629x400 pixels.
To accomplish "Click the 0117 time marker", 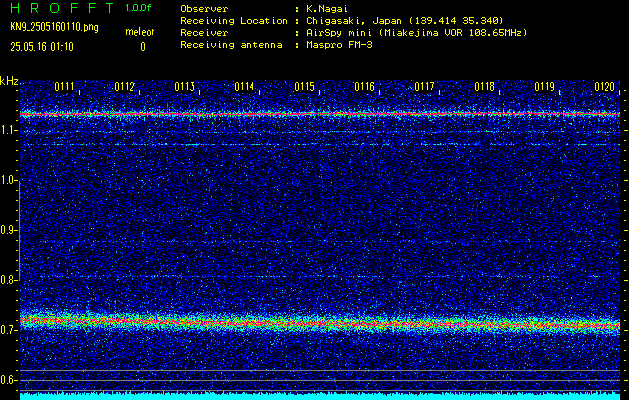I will 424,86.
